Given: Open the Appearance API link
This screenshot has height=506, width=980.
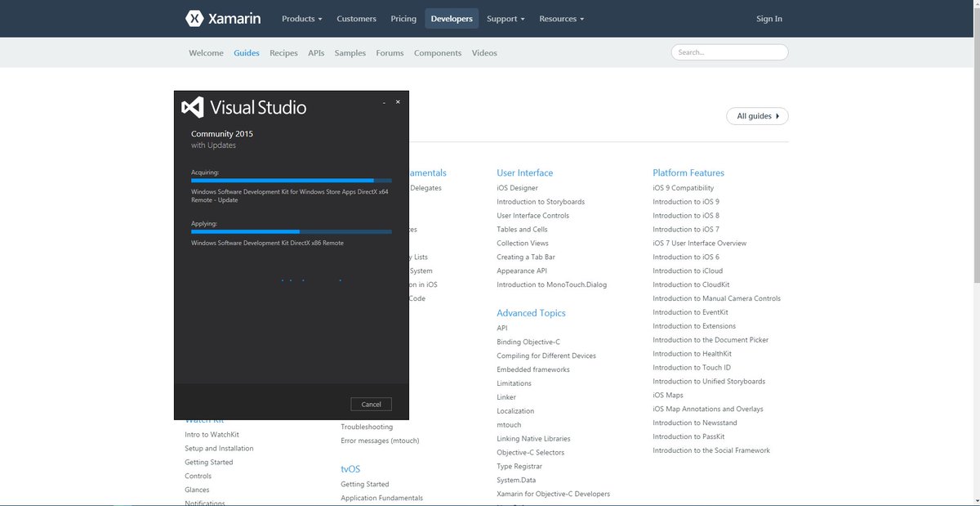Looking at the screenshot, I should point(522,271).
